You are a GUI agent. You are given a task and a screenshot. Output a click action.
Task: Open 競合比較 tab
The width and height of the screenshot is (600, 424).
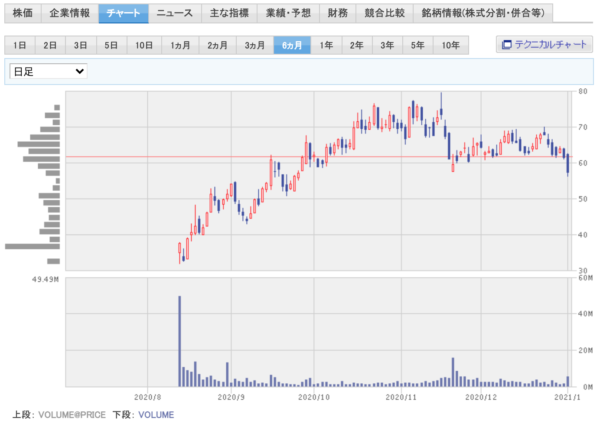385,13
